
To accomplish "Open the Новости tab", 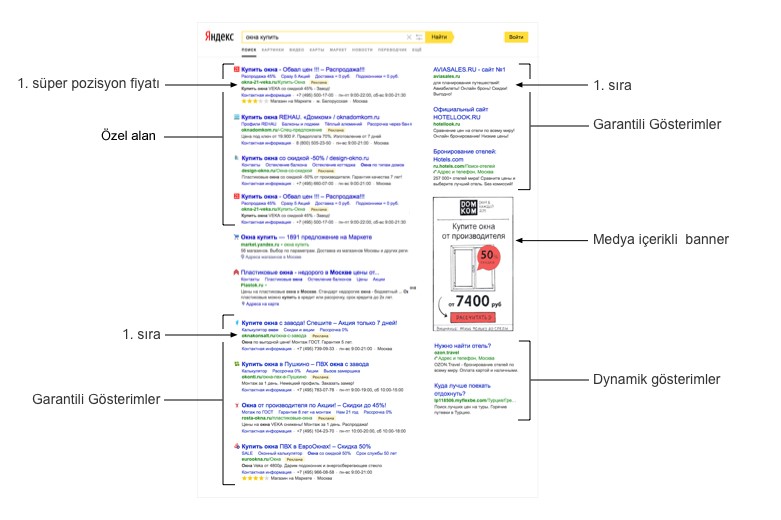I will tap(362, 50).
